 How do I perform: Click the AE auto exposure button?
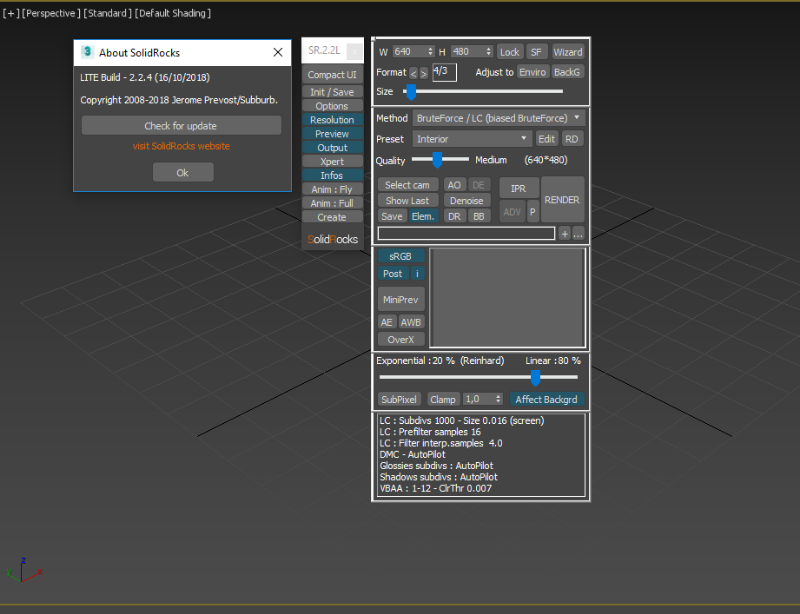click(387, 322)
